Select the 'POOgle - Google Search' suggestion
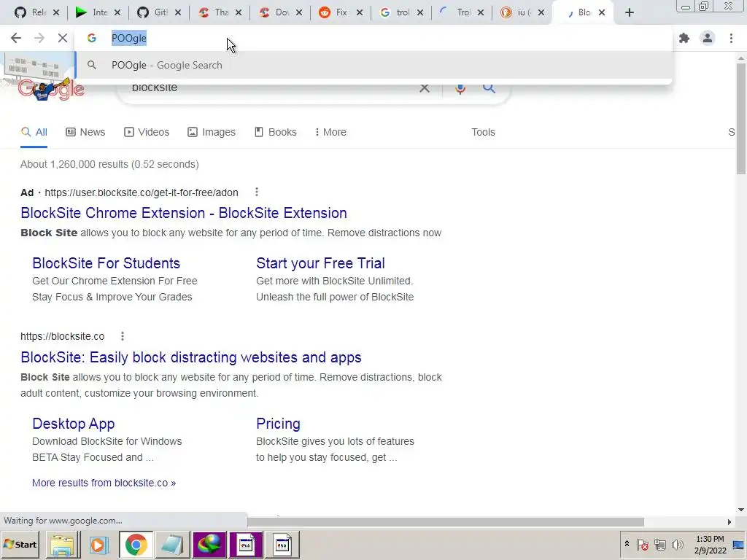The width and height of the screenshot is (747, 560). pos(374,65)
